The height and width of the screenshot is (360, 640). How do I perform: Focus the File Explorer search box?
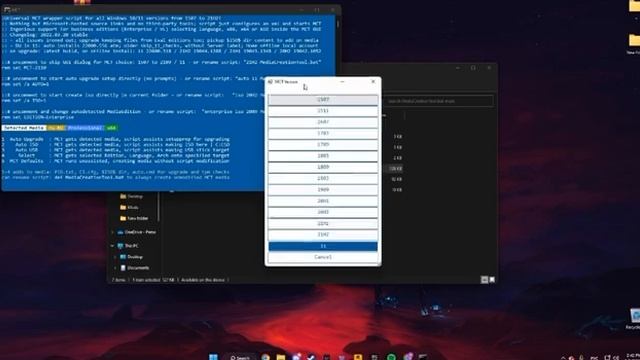(438, 101)
